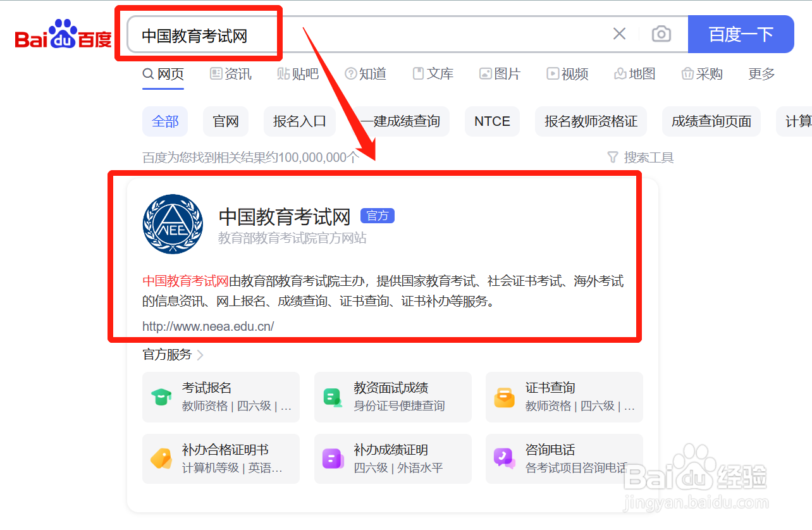
Task: Open the 文库 tab
Action: click(433, 74)
